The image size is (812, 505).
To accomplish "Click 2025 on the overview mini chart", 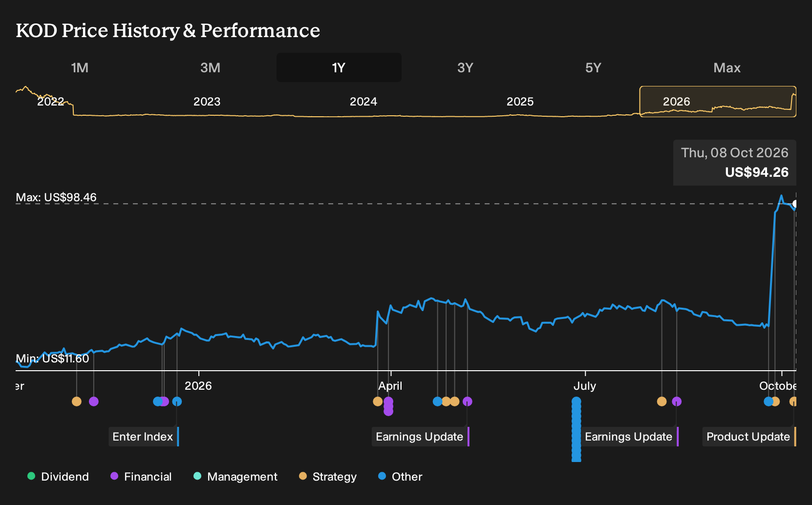I will tap(520, 102).
